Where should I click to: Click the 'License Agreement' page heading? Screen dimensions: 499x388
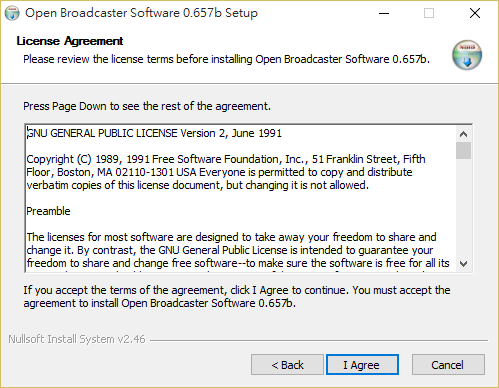tap(70, 41)
